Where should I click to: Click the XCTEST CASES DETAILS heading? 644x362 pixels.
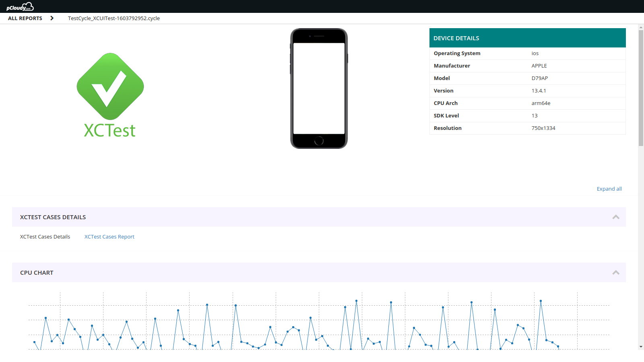53,217
